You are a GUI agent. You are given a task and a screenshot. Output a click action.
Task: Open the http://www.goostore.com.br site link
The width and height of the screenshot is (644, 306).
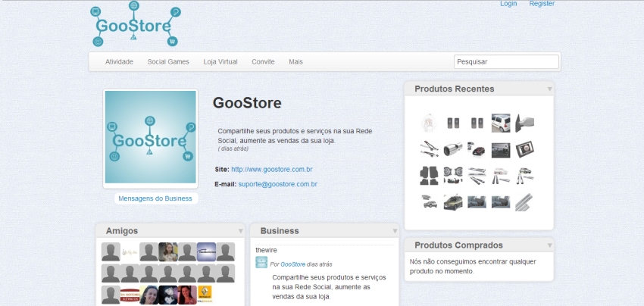[272, 169]
